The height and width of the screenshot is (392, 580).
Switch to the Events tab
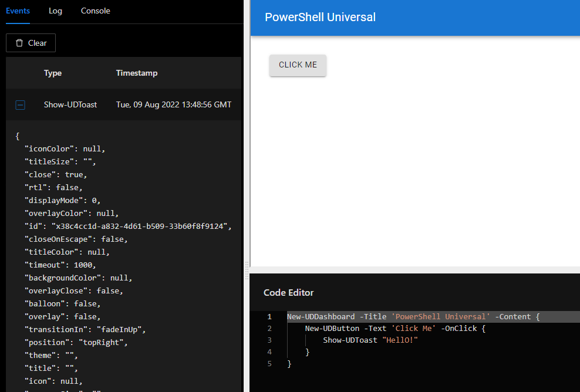pos(18,11)
